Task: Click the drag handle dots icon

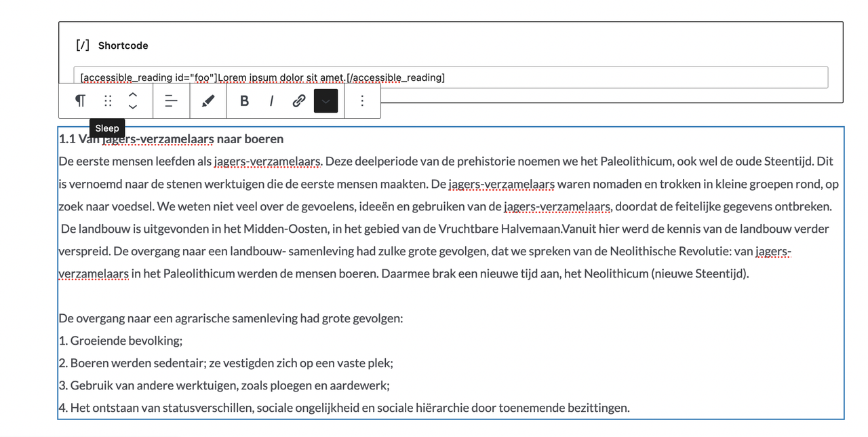Action: coord(108,101)
